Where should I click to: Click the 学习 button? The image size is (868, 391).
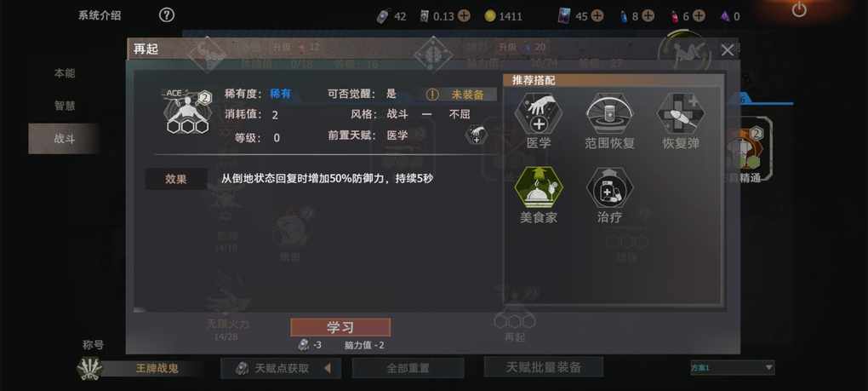pos(340,327)
